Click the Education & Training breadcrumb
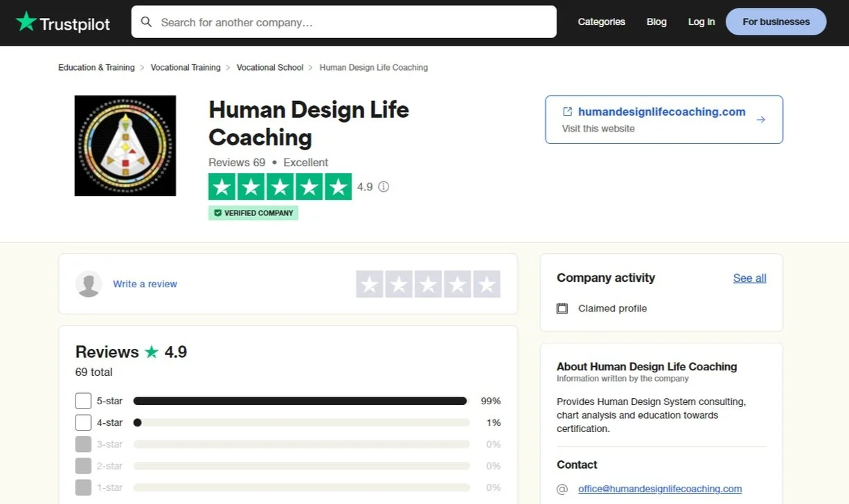Image resolution: width=849 pixels, height=504 pixels. tap(96, 67)
